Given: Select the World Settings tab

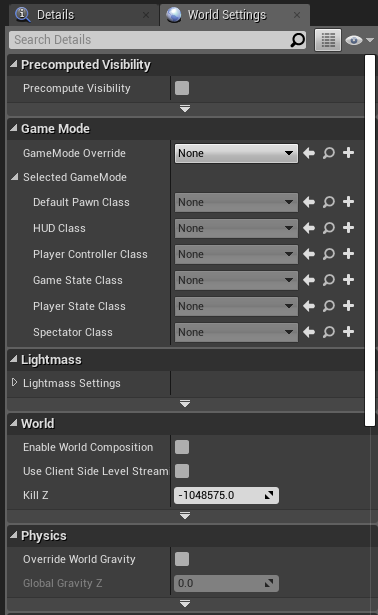Looking at the screenshot, I should pyautogui.click(x=234, y=15).
